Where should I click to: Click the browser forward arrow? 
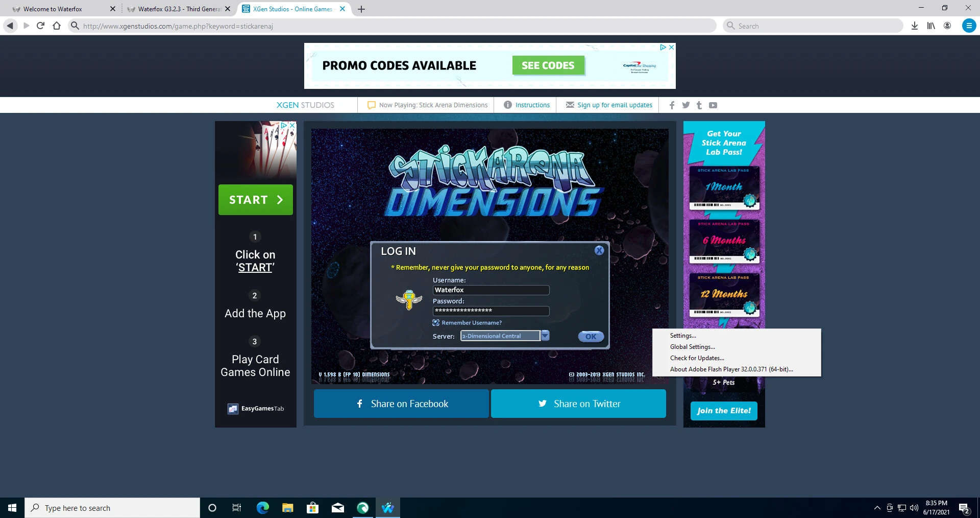click(26, 26)
